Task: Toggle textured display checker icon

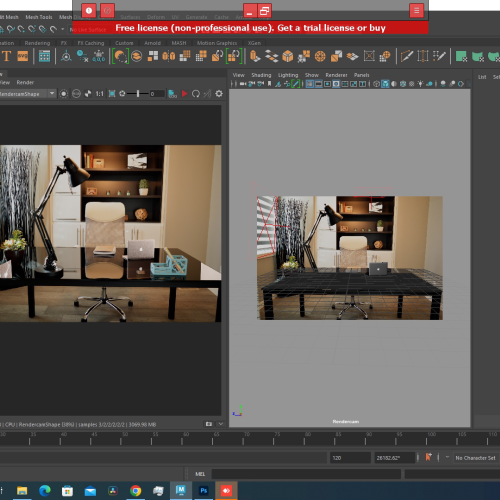Action: tap(412, 84)
